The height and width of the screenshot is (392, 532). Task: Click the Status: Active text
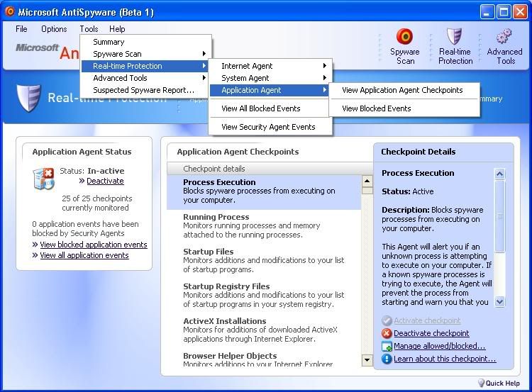(x=407, y=191)
